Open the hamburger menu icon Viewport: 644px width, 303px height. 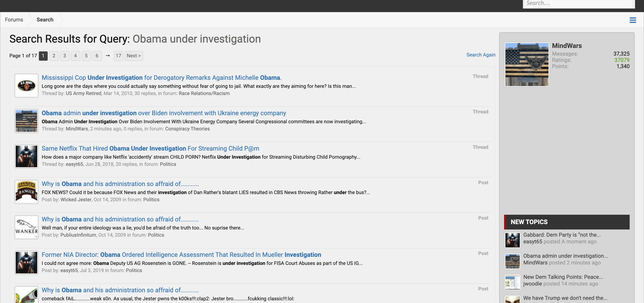[633, 20]
